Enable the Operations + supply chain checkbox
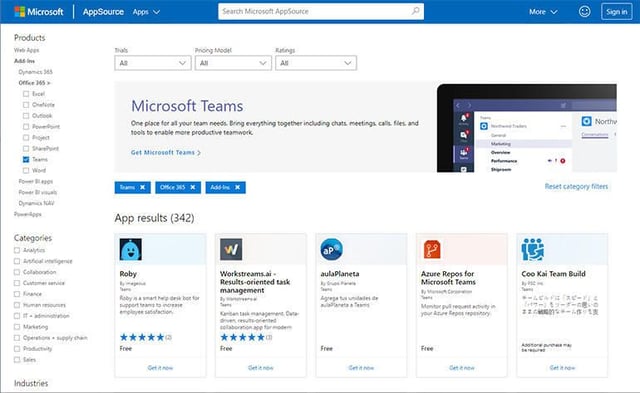640x393 pixels. pos(17,338)
